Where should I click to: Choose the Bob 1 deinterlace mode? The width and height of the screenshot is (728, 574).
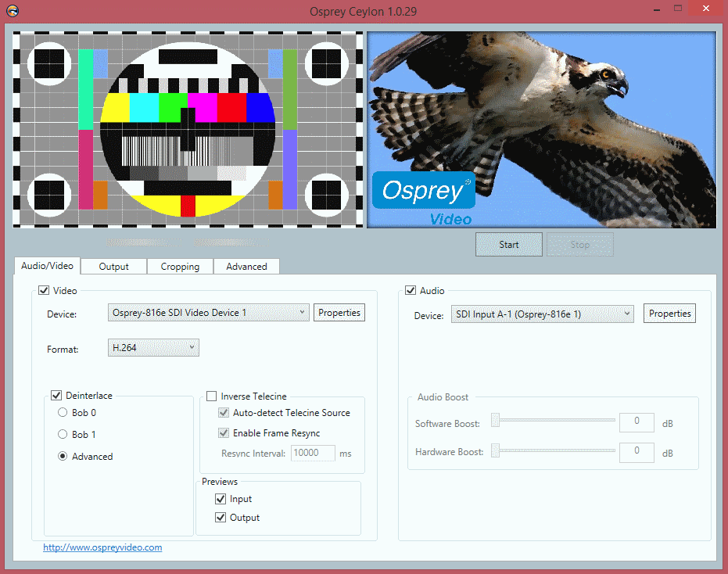point(63,435)
